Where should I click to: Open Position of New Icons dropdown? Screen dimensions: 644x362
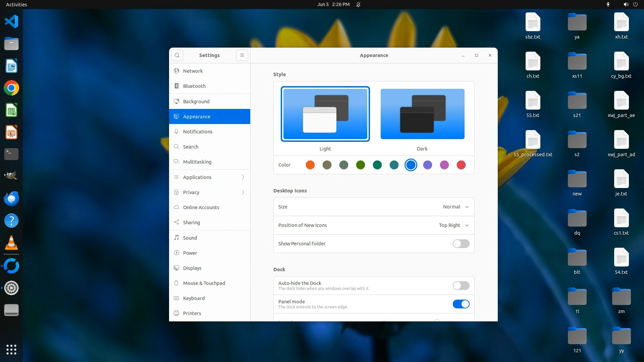point(453,225)
